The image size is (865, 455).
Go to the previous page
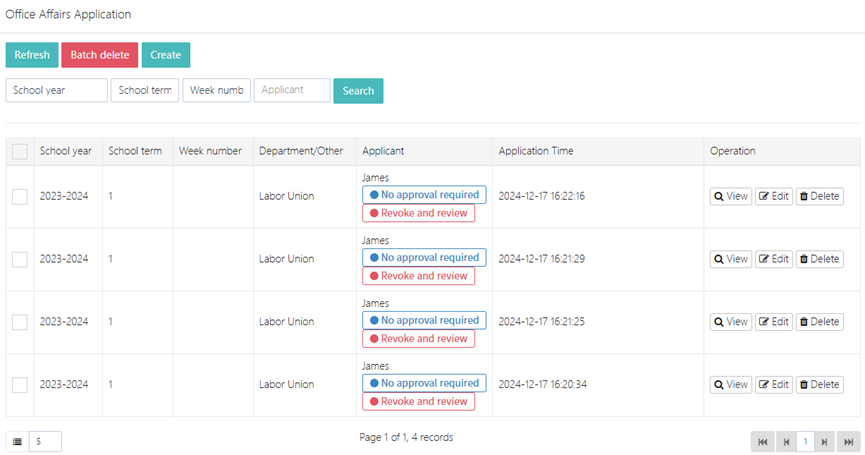786,441
